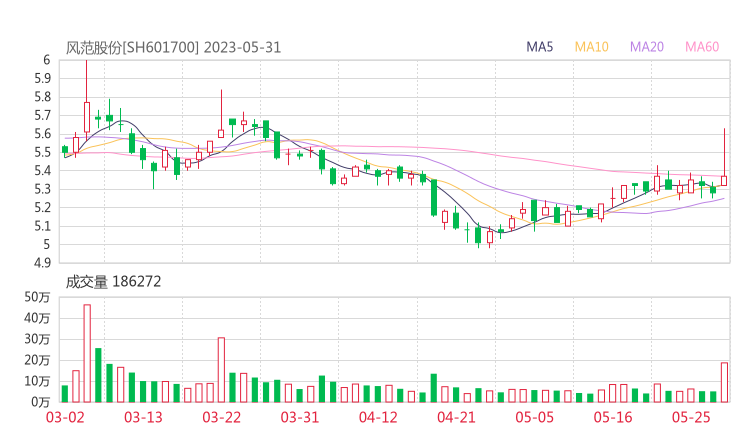Click the last candlestick with long upper shadow
The width and height of the screenshot is (740, 440).
click(x=724, y=157)
